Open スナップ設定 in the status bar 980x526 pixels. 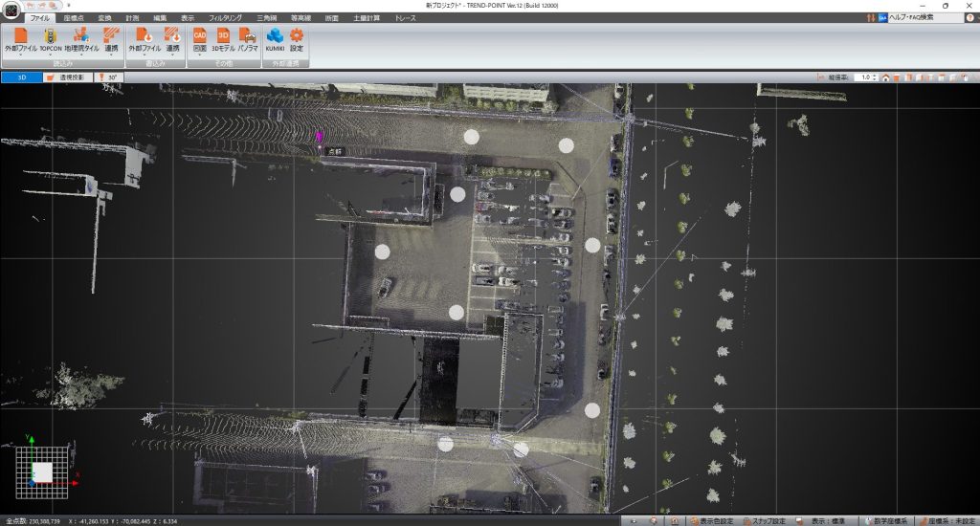(768, 520)
